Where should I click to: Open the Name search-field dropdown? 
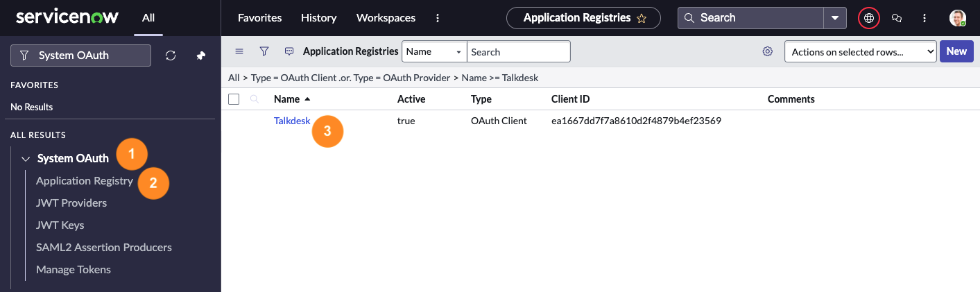coord(434,51)
